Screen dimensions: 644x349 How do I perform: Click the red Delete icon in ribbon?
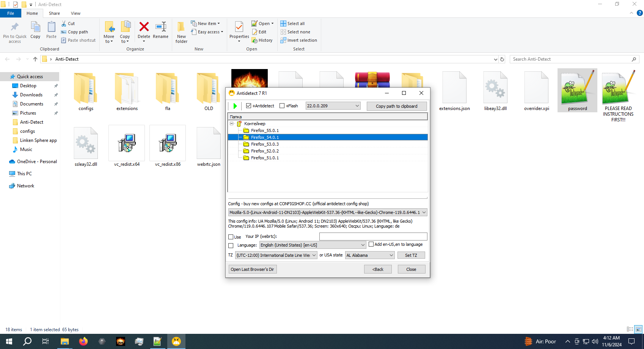tap(144, 27)
